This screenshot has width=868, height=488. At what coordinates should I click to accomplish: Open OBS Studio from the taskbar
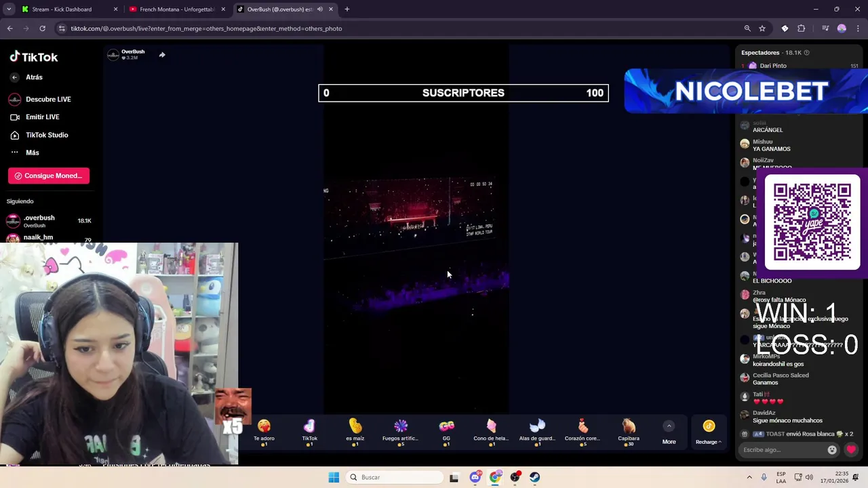[x=515, y=477]
